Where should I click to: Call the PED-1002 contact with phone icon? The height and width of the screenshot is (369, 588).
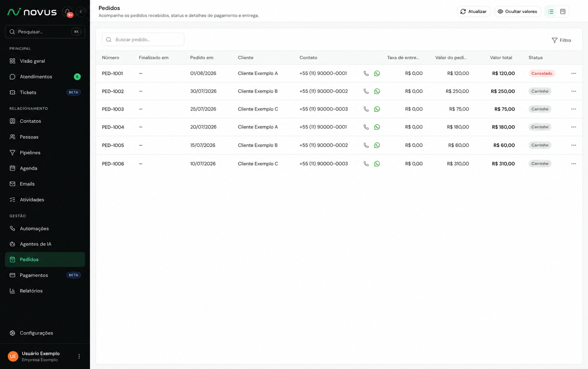pyautogui.click(x=366, y=91)
